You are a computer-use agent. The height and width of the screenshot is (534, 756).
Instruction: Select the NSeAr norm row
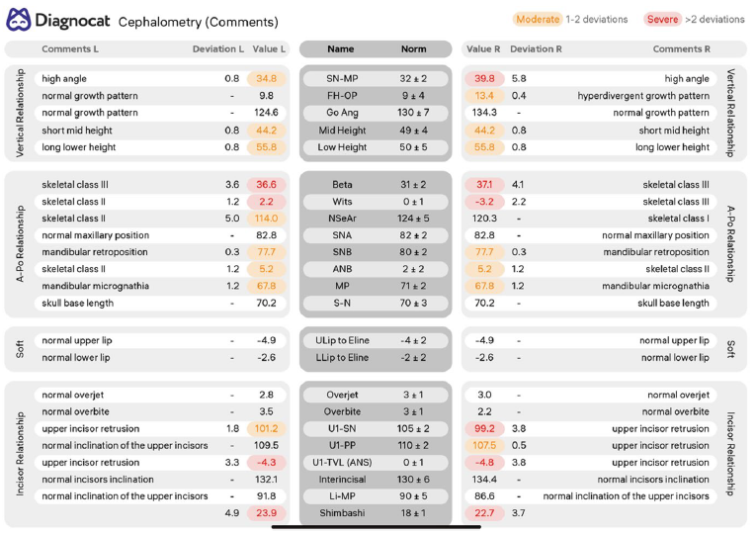pyautogui.click(x=376, y=219)
